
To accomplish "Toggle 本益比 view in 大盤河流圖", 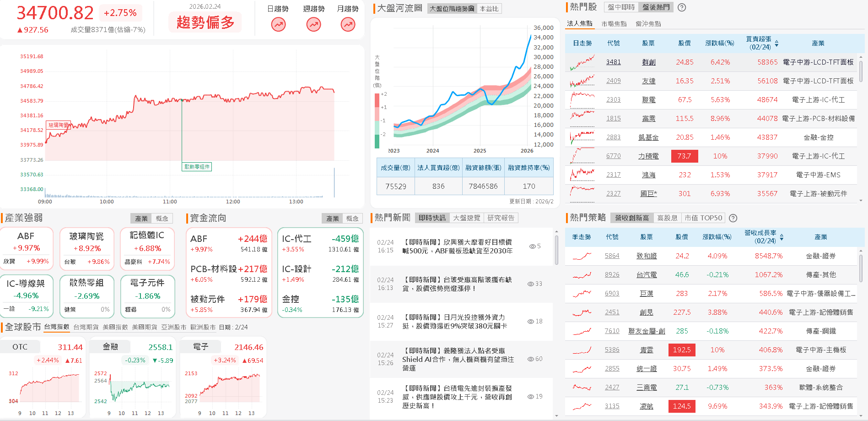I will (489, 8).
